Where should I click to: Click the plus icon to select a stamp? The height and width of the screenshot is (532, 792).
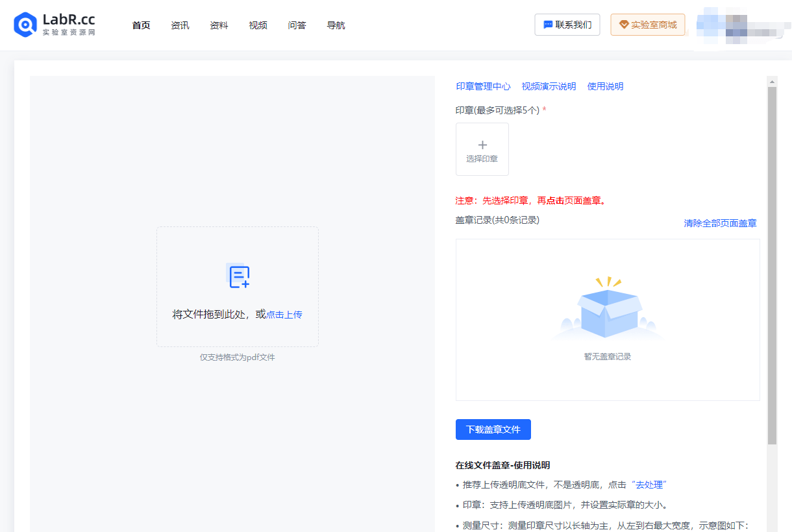coord(482,145)
